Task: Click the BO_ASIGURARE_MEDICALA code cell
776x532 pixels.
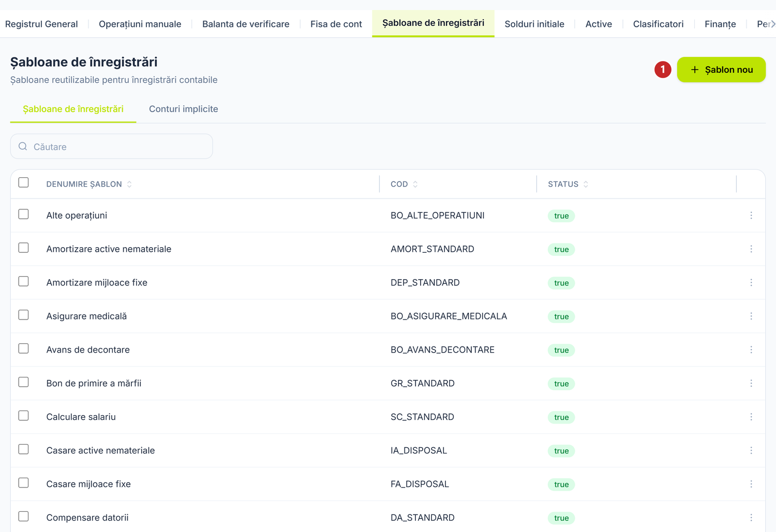Action: coord(449,316)
